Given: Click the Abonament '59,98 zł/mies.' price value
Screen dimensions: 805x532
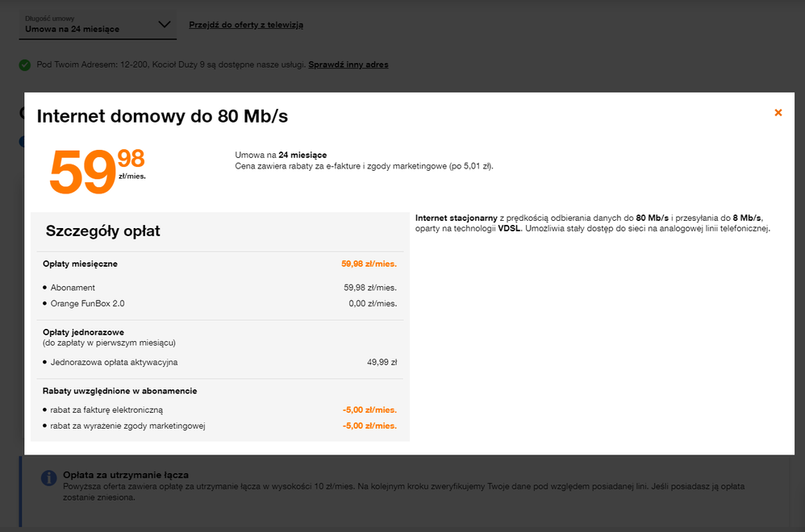Looking at the screenshot, I should 370,288.
